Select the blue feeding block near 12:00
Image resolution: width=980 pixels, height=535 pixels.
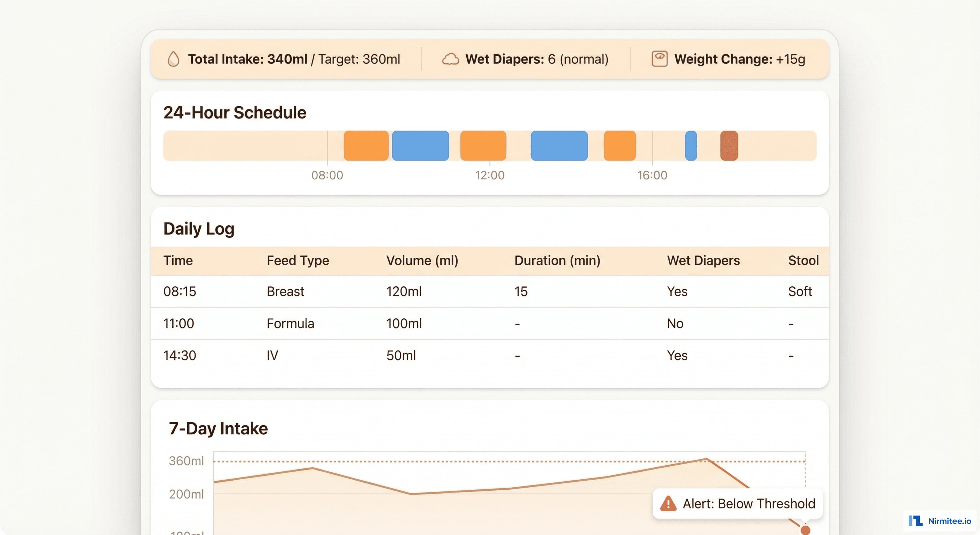click(559, 145)
